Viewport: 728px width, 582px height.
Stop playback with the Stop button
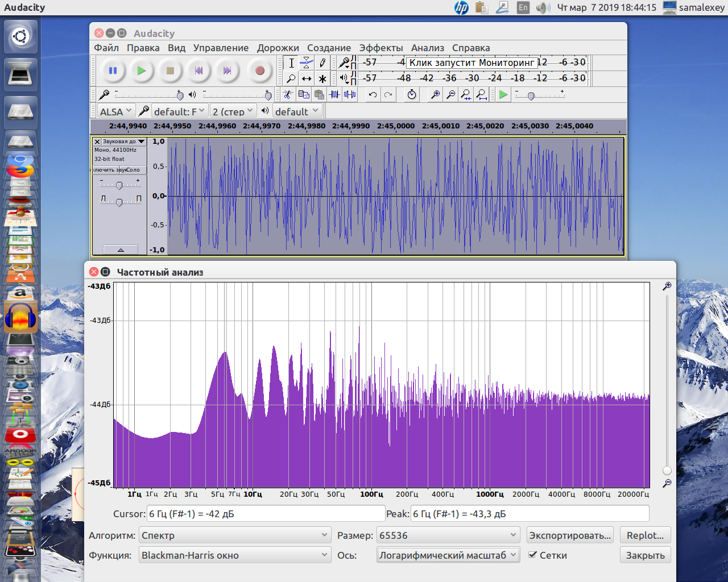tap(170, 70)
